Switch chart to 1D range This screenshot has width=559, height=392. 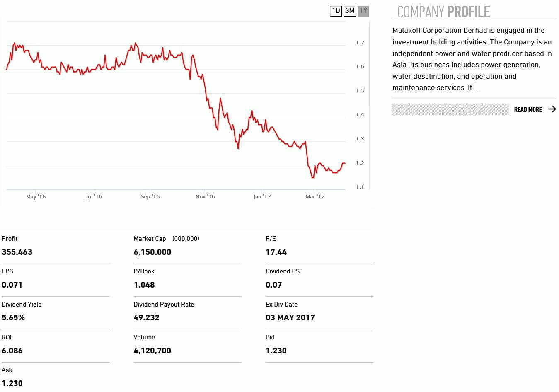point(336,11)
